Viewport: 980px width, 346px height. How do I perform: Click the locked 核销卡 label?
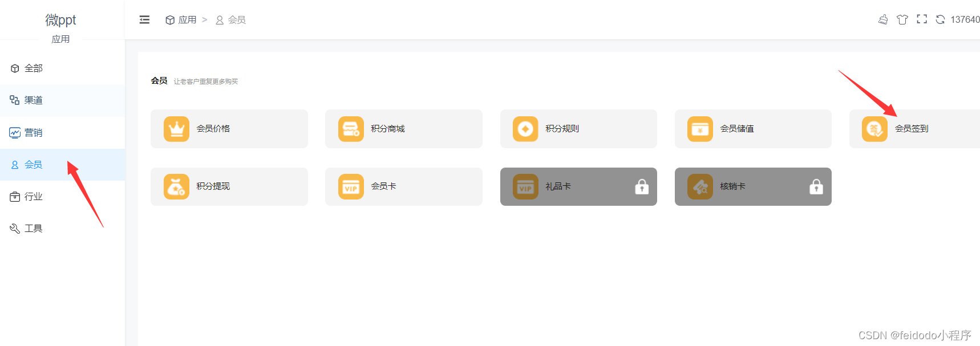click(x=733, y=186)
